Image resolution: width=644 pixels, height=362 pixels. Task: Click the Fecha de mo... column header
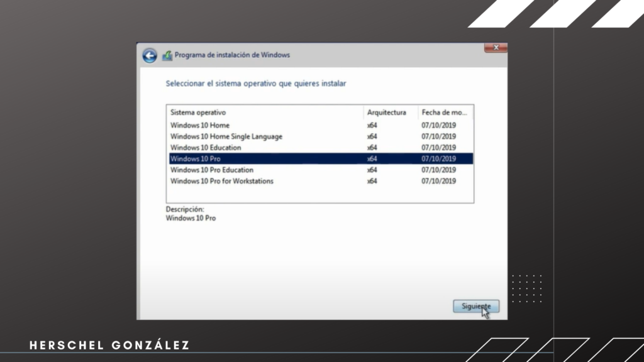[x=446, y=112]
